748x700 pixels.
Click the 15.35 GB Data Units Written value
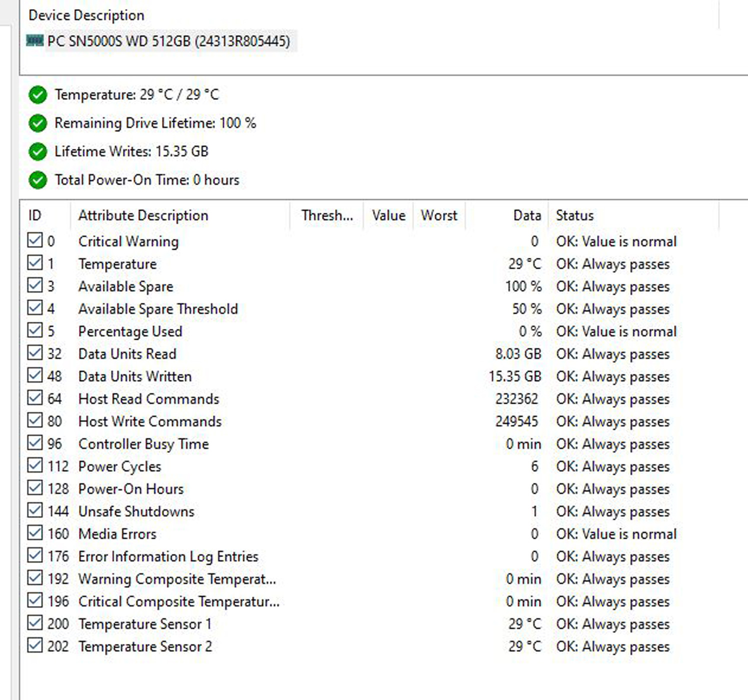(x=515, y=376)
